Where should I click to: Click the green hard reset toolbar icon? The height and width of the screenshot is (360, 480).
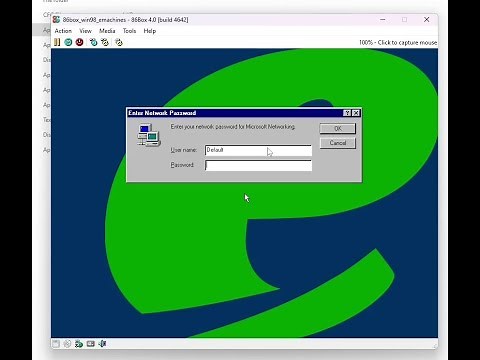click(68, 42)
